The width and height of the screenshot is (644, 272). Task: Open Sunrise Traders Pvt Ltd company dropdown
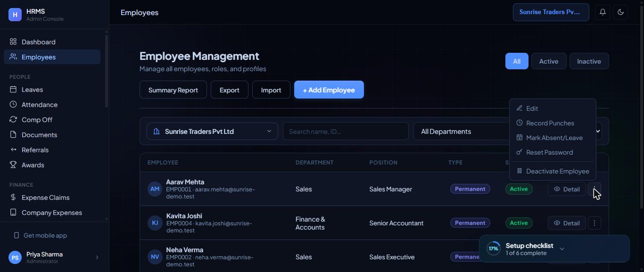point(212,132)
